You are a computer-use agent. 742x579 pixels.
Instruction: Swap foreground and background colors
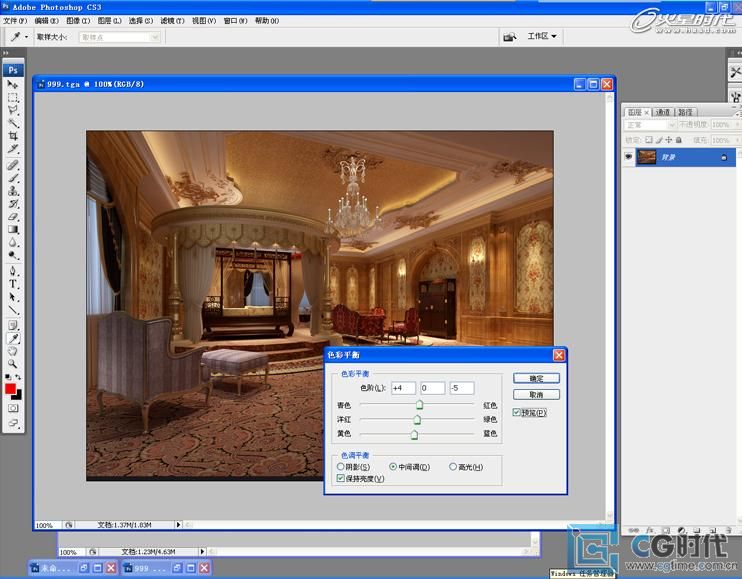point(18,377)
